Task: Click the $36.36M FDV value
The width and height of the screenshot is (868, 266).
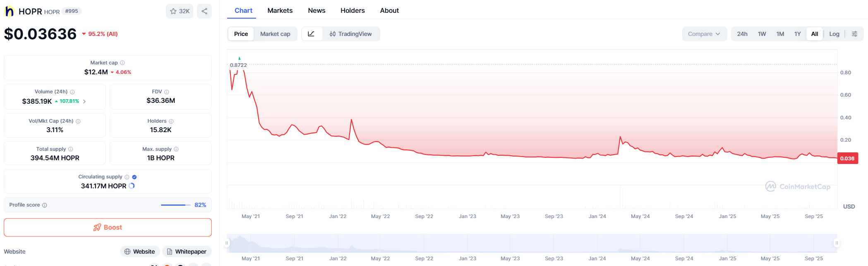Action: tap(161, 100)
